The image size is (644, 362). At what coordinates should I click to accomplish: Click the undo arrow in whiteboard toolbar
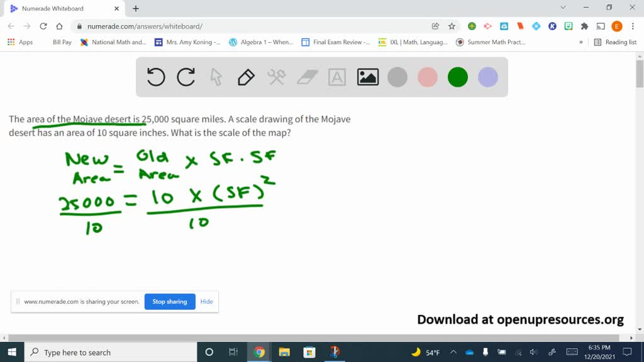click(156, 77)
